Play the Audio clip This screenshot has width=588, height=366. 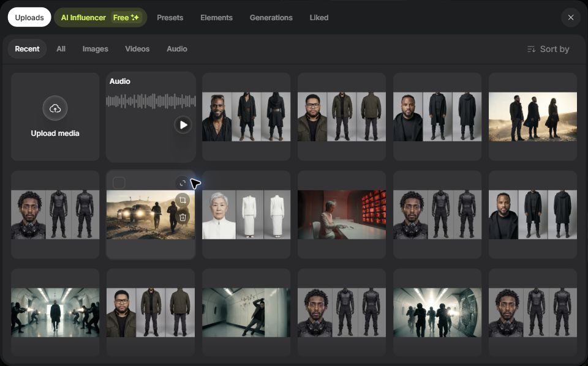coord(183,125)
